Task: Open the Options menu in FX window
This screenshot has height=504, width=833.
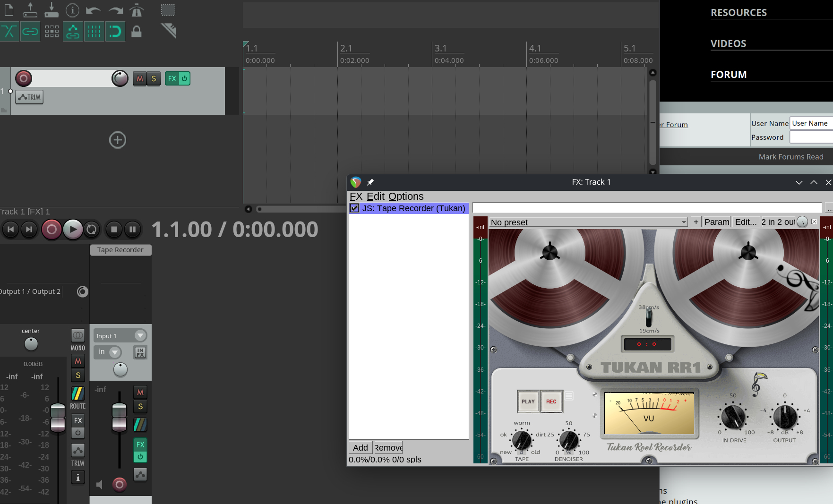Action: [406, 196]
